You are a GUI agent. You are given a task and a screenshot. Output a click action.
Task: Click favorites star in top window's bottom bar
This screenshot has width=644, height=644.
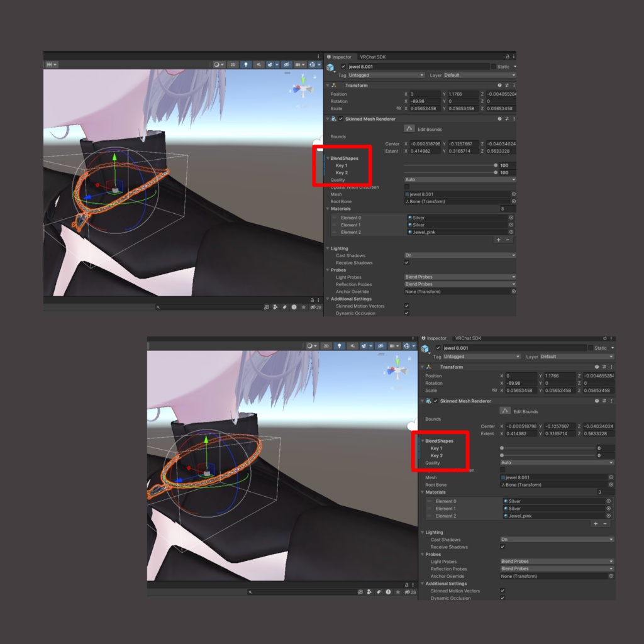pyautogui.click(x=304, y=307)
